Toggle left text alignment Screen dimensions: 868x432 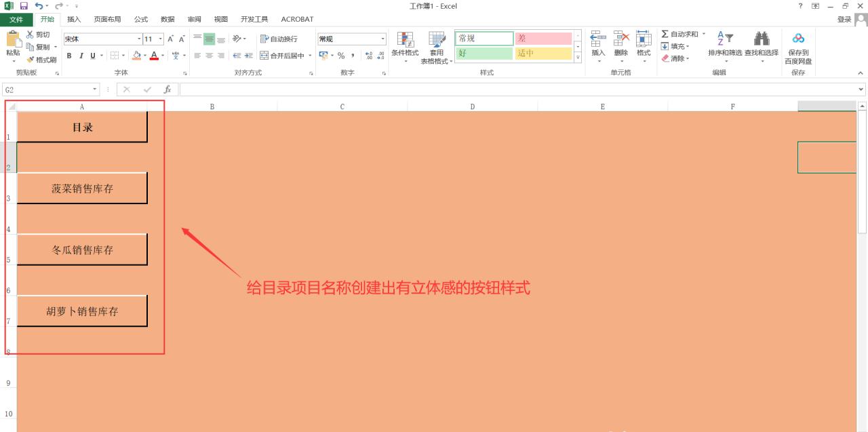coord(197,56)
